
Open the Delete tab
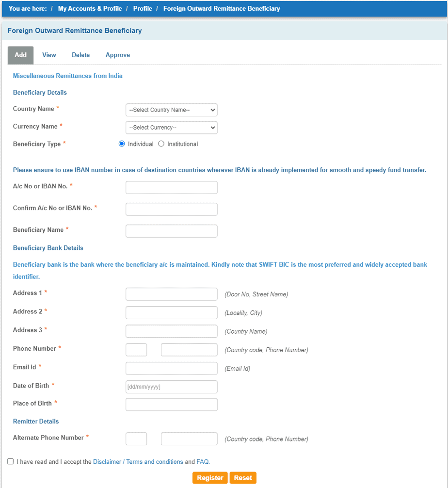point(80,55)
